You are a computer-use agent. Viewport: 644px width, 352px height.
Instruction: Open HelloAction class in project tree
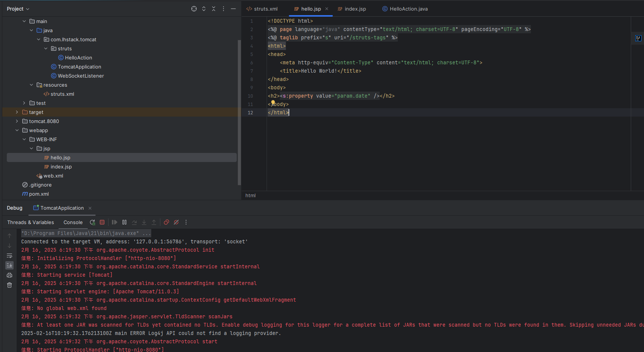78,58
